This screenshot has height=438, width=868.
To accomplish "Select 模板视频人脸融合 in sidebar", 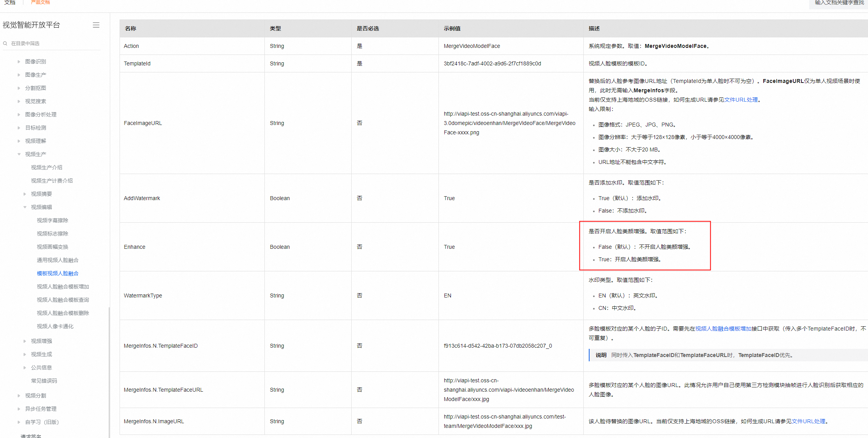I will (58, 273).
